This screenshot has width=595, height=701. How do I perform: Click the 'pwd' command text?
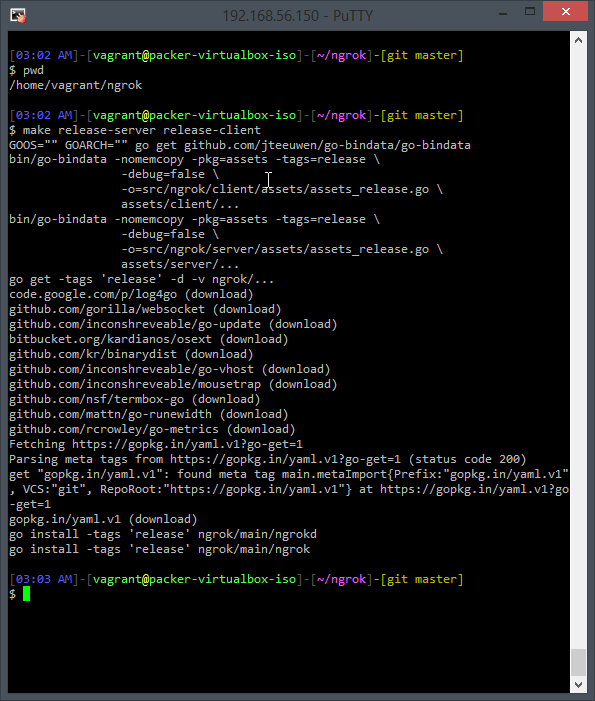[x=34, y=71]
